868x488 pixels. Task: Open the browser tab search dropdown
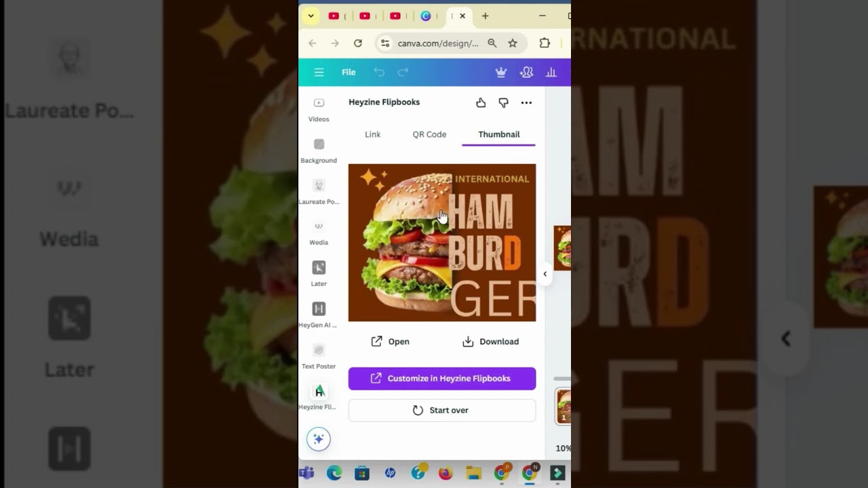311,16
